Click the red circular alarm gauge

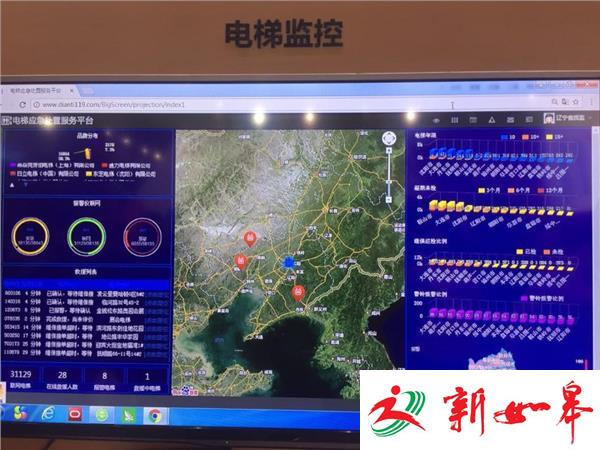point(140,238)
